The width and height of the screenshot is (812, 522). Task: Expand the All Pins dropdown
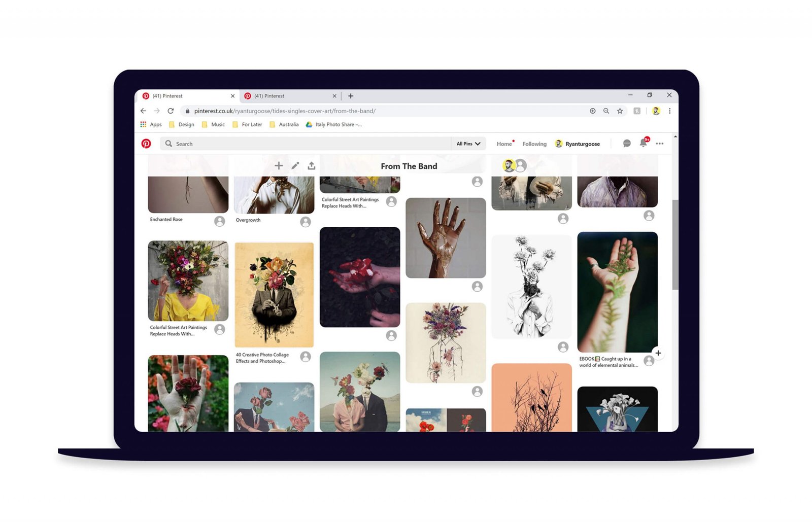point(468,144)
